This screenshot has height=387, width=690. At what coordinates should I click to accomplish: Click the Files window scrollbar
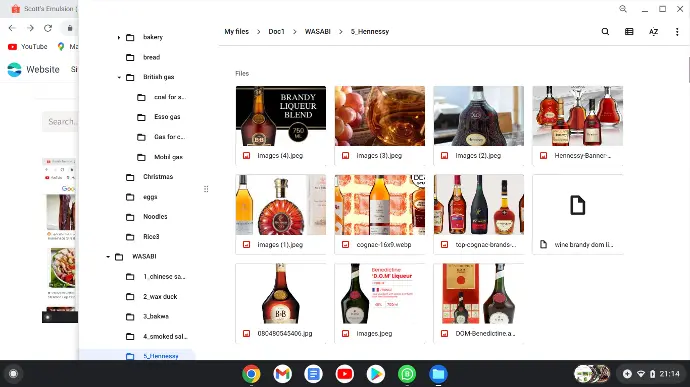688,70
